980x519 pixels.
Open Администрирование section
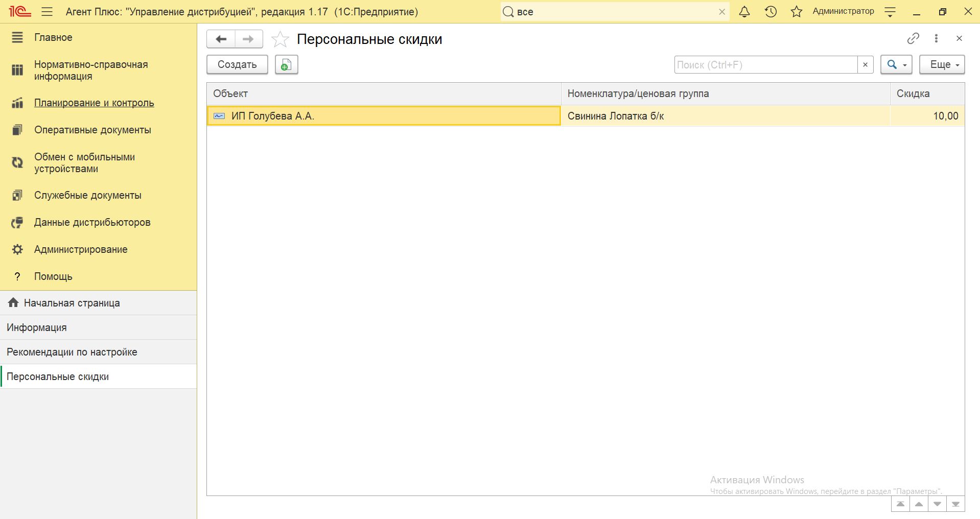pos(81,249)
